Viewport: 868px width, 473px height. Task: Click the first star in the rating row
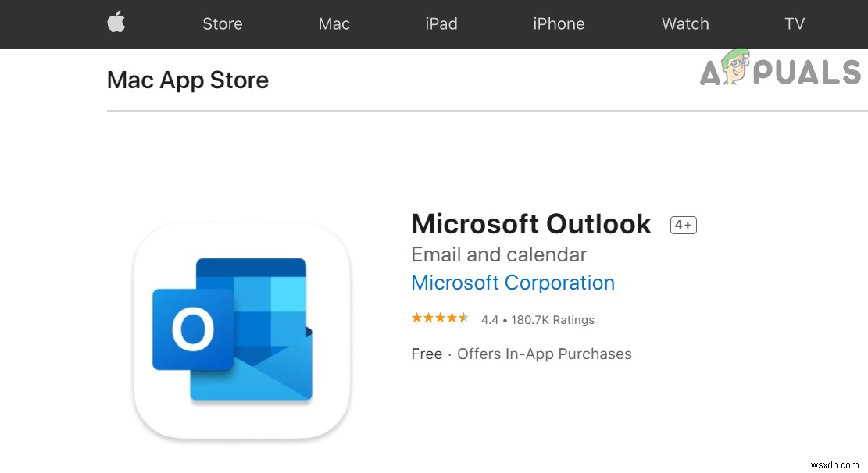pos(416,318)
